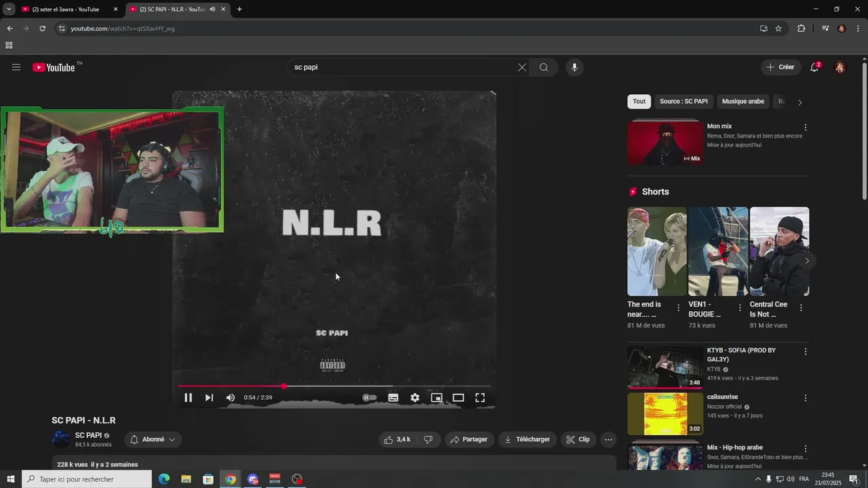The image size is (868, 488).
Task: Open SC PAPI channel name link
Action: click(88, 435)
